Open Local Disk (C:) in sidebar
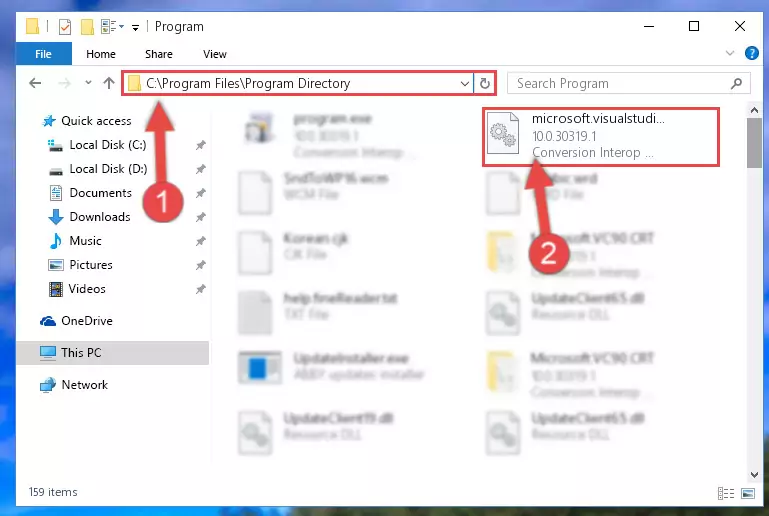 pos(107,145)
